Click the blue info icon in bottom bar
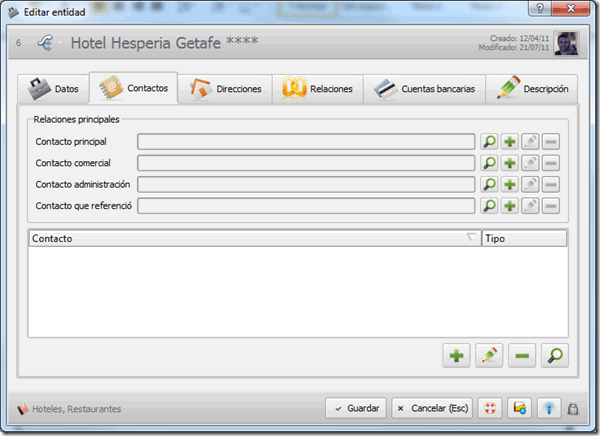This screenshot has height=436, width=600. 549,408
